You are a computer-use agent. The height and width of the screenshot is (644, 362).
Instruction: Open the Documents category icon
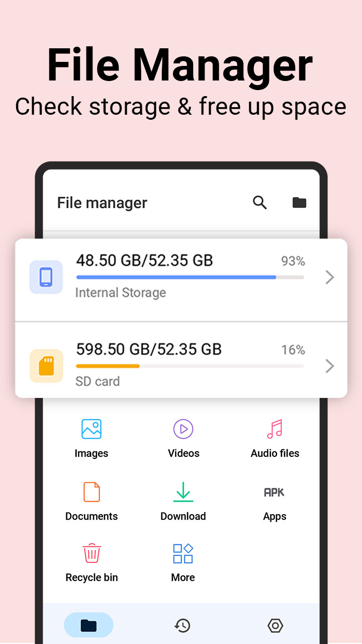tap(92, 492)
